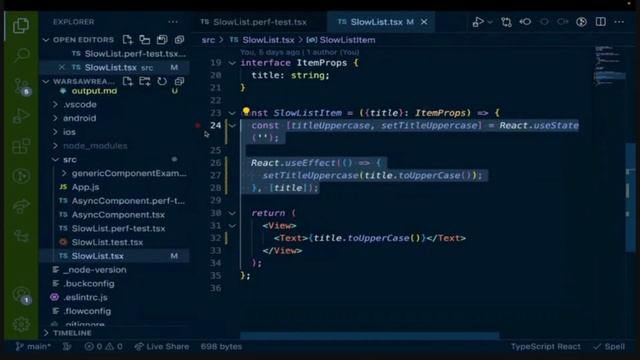
Task: Fold the SlowListItem block at line 23
Action: 232,113
